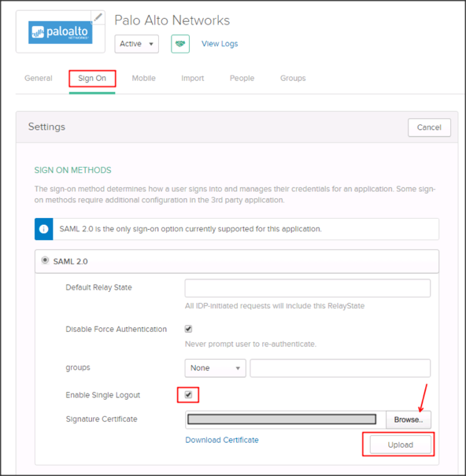Switch to the People tab
The width and height of the screenshot is (466, 476).
242,79
